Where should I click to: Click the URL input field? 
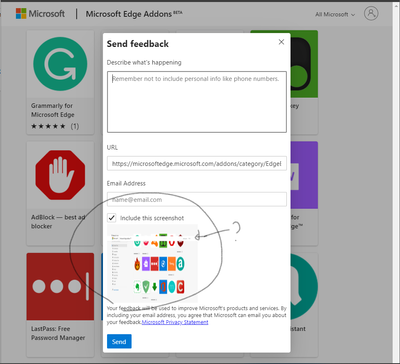coord(197,164)
